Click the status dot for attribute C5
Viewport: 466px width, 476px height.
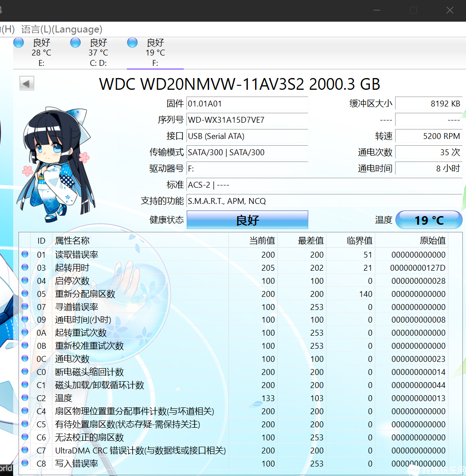25,424
